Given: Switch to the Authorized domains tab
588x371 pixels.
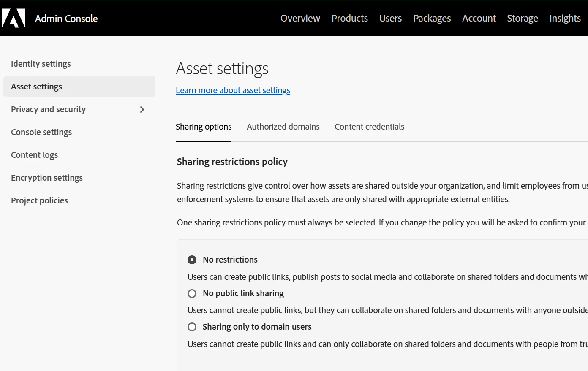Looking at the screenshot, I should tap(283, 127).
